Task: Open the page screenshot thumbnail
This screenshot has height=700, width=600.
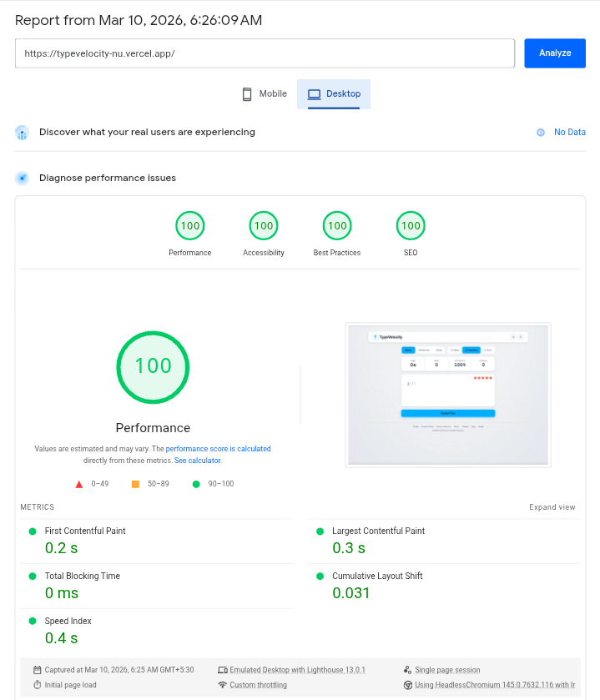Action: pos(448,395)
